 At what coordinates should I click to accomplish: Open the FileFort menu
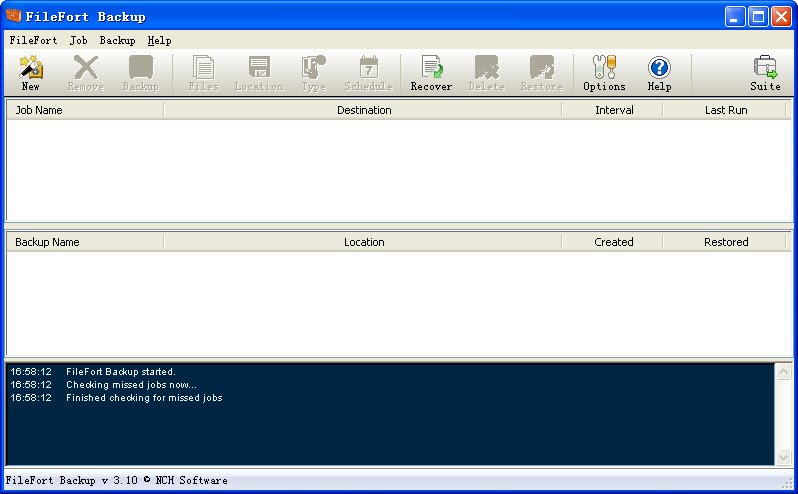(33, 41)
